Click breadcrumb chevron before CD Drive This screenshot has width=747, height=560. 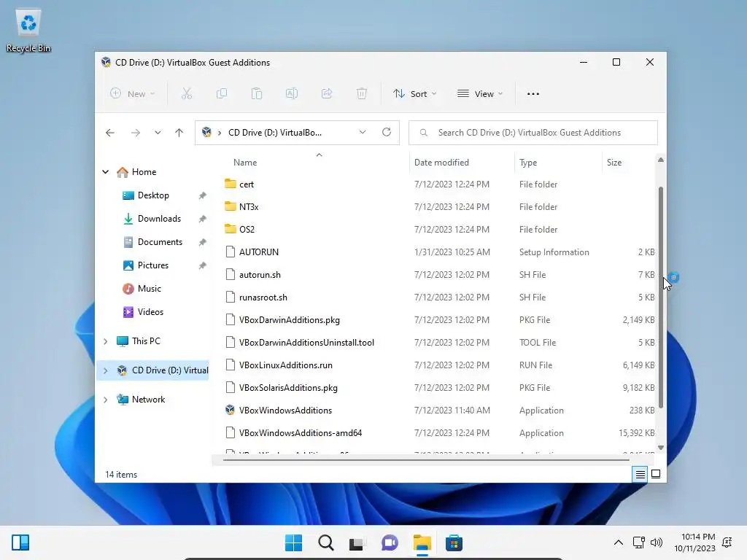point(219,133)
